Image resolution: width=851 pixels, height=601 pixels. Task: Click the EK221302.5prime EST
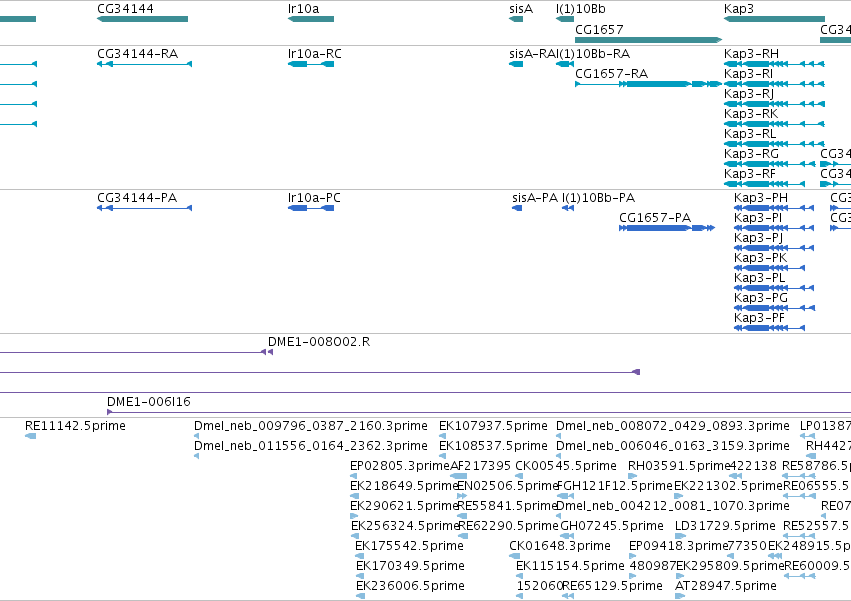(x=678, y=496)
